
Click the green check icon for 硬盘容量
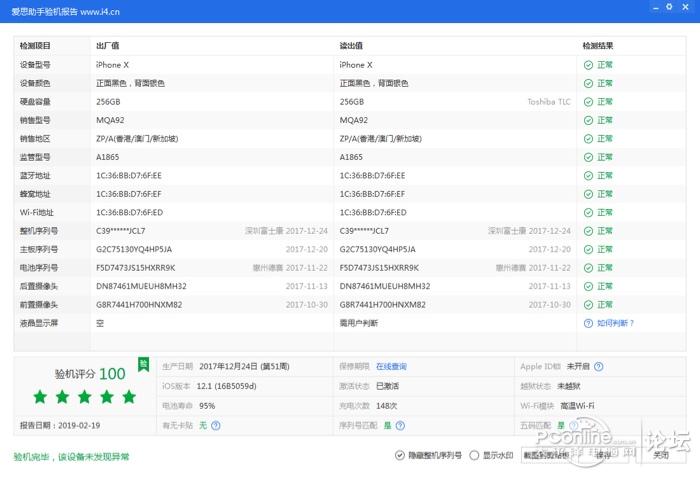click(588, 102)
